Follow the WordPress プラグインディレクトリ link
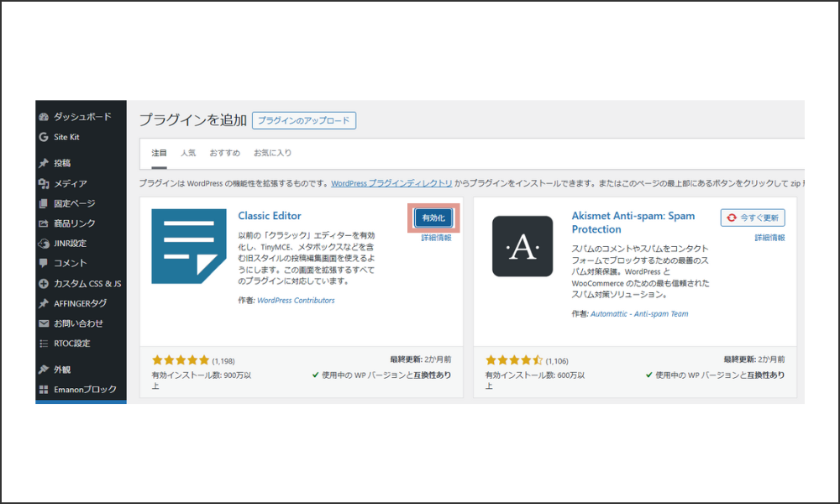Image resolution: width=840 pixels, height=504 pixels. (x=391, y=183)
